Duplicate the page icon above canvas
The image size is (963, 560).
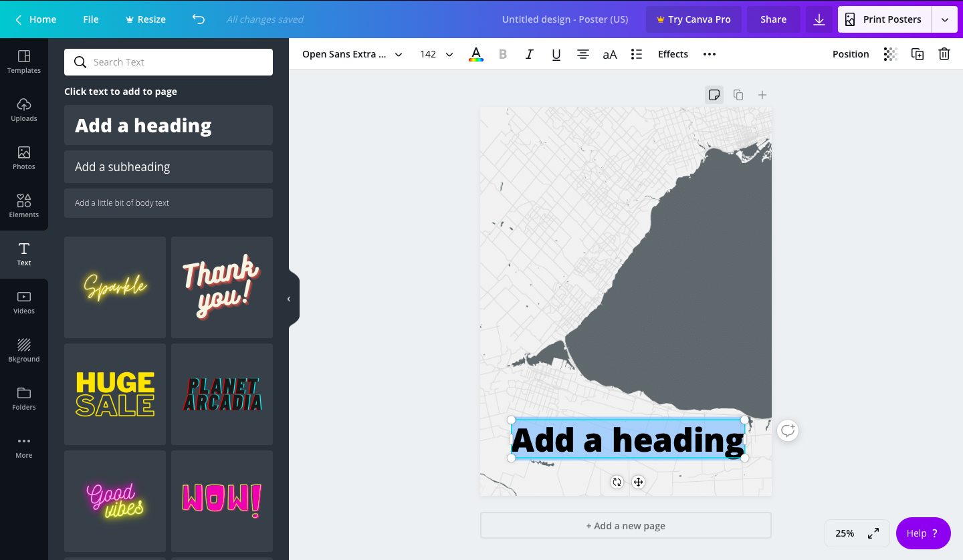click(x=738, y=95)
